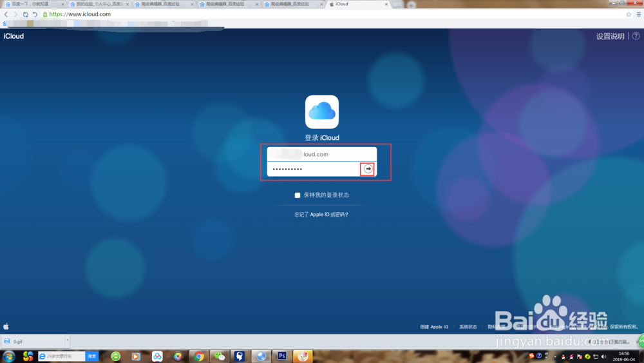The height and width of the screenshot is (363, 644).
Task: Open the head silhouette app in taskbar
Action: coord(240,357)
